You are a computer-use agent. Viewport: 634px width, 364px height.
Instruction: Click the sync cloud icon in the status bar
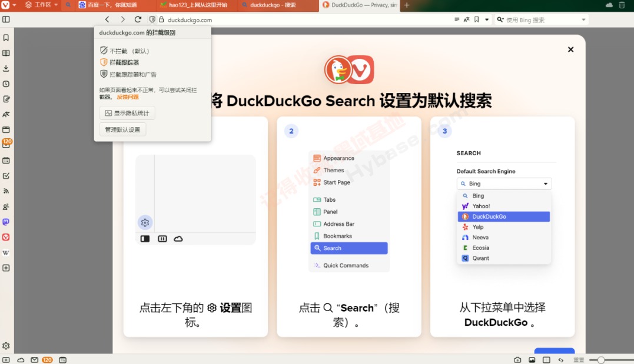[20, 359]
